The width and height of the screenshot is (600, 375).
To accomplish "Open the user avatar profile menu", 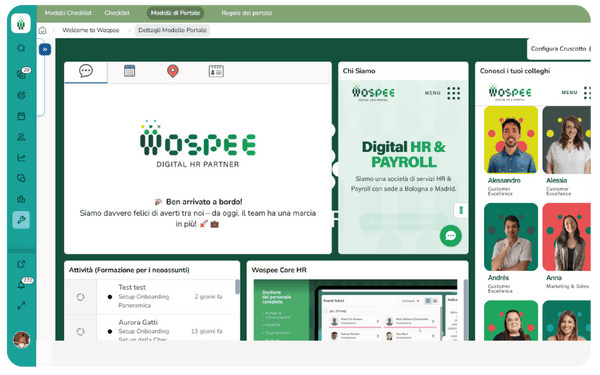I will pyautogui.click(x=21, y=339).
